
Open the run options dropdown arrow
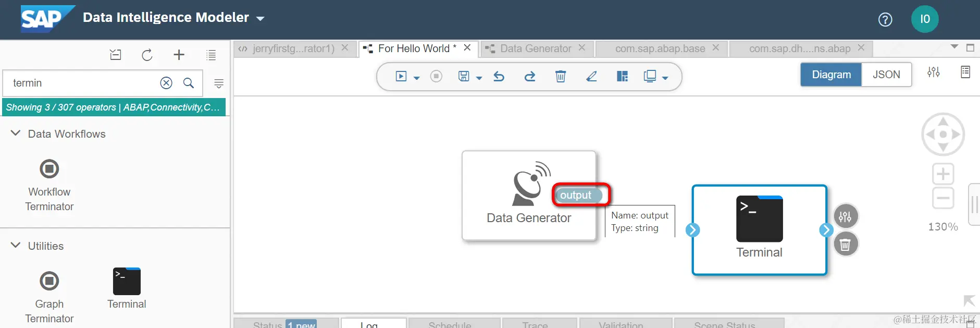[x=416, y=78]
